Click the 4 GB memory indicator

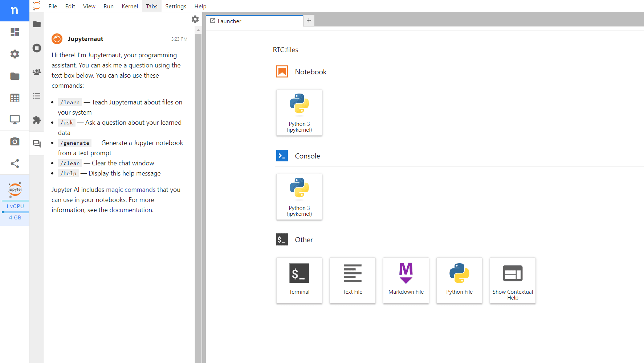coord(15,218)
